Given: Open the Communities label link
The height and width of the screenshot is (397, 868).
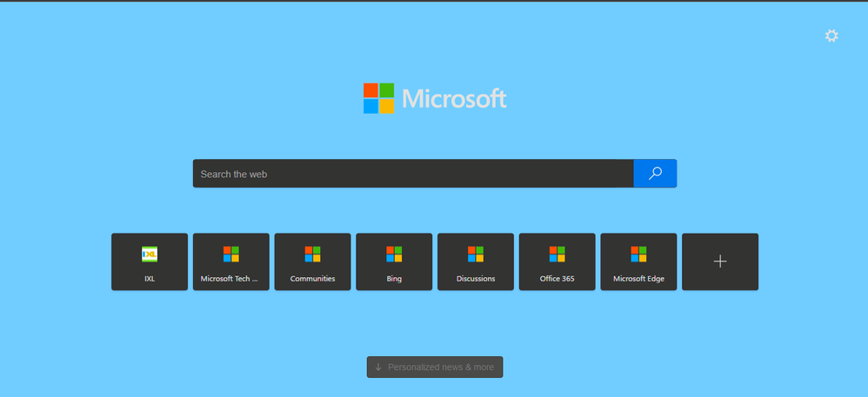Looking at the screenshot, I should (x=312, y=279).
